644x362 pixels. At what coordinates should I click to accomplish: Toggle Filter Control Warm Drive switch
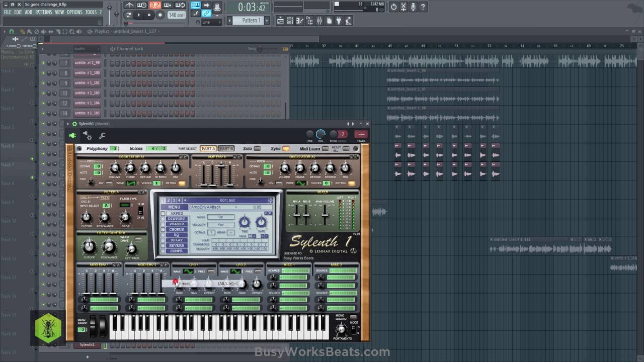coord(138,239)
